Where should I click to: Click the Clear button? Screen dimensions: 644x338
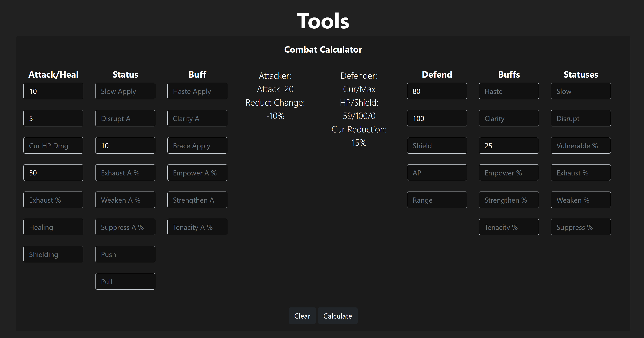(302, 316)
